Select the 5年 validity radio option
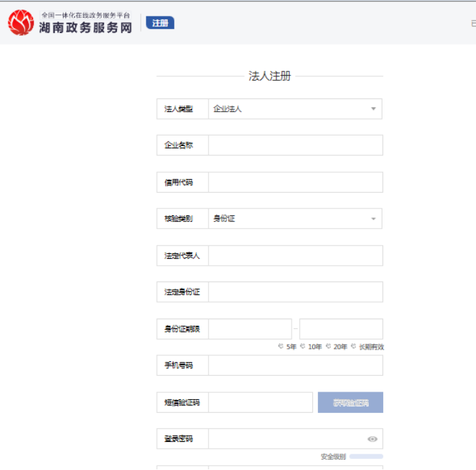 (281, 347)
